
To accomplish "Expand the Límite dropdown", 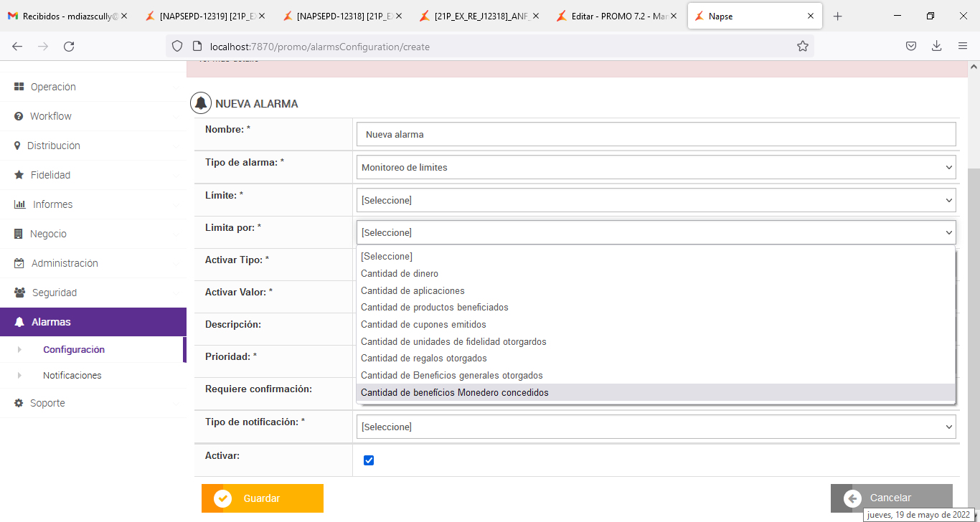I will pos(656,200).
